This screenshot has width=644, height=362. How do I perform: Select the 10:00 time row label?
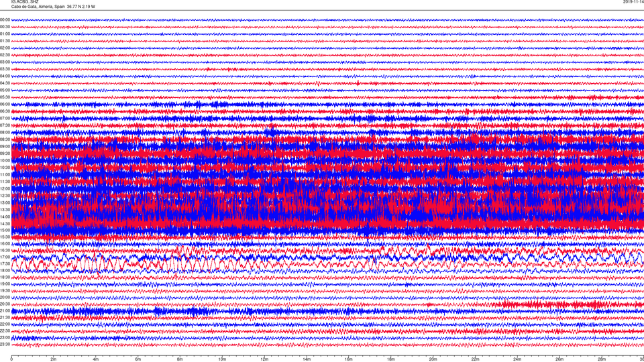[5, 160]
